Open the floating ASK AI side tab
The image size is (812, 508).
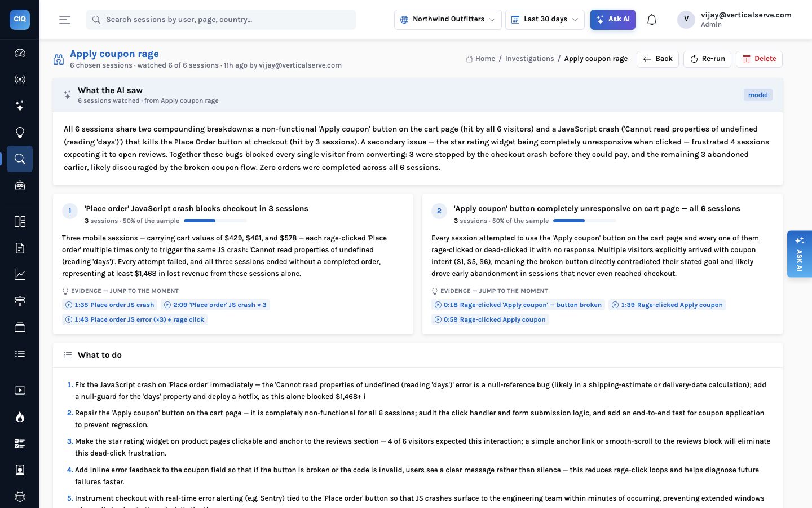[800, 254]
